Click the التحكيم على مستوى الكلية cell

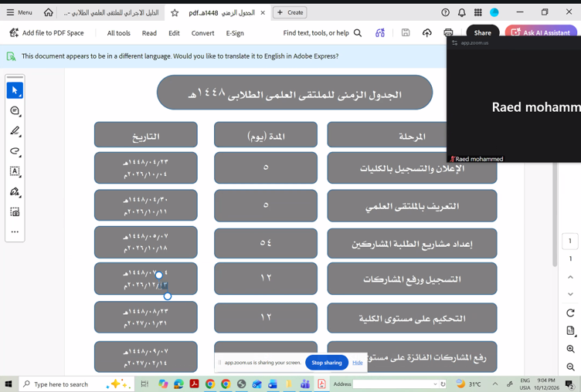(412, 319)
